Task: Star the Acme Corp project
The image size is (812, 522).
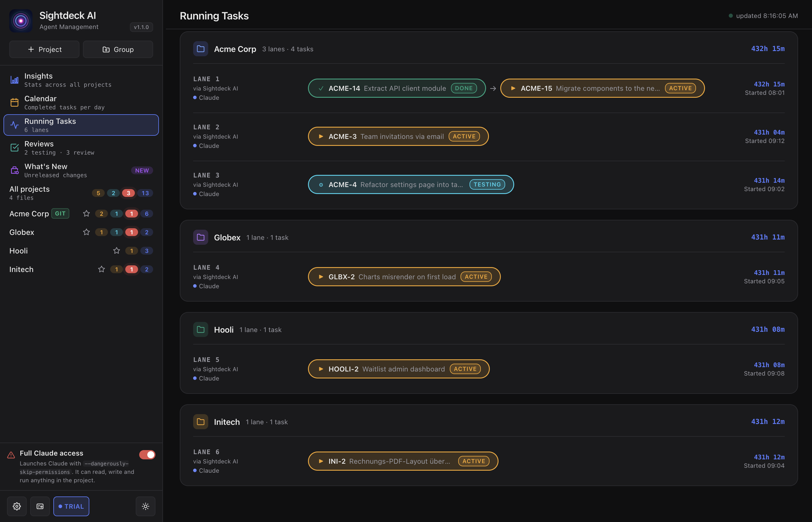Action: [x=86, y=213]
